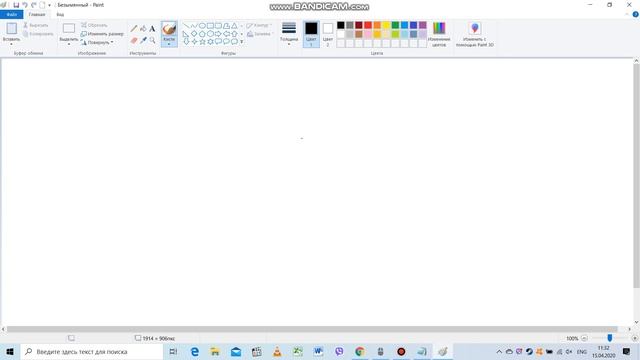Open Customize Quick Access Toolbar dropdown arrow

[x=49, y=5]
